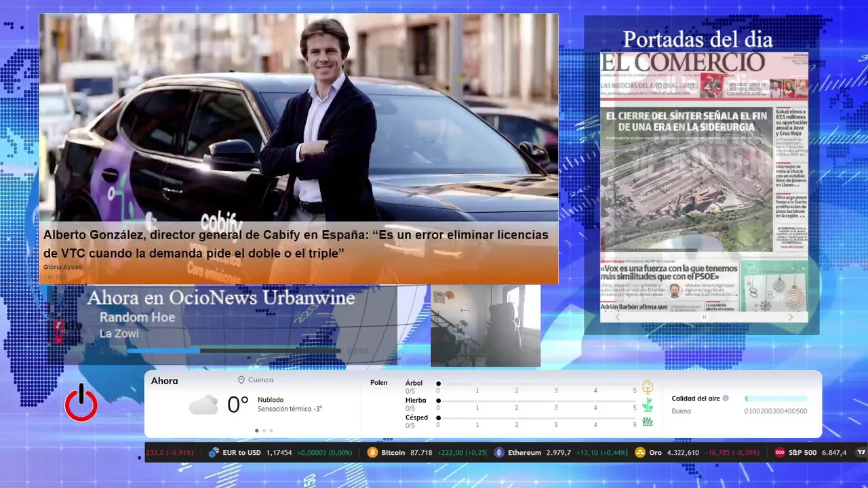Click EUR to USD rate 1,17454
Image resolution: width=868 pixels, height=488 pixels.
[279, 453]
